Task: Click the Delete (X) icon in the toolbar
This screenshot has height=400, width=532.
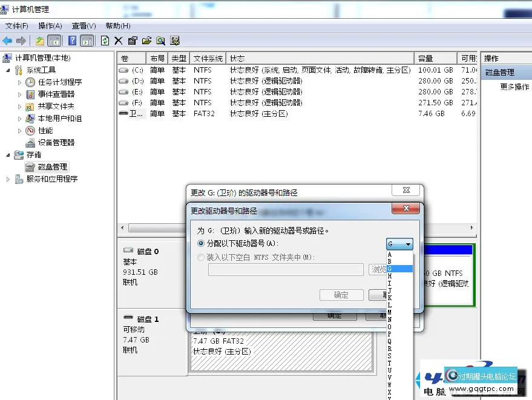Action: coord(117,41)
